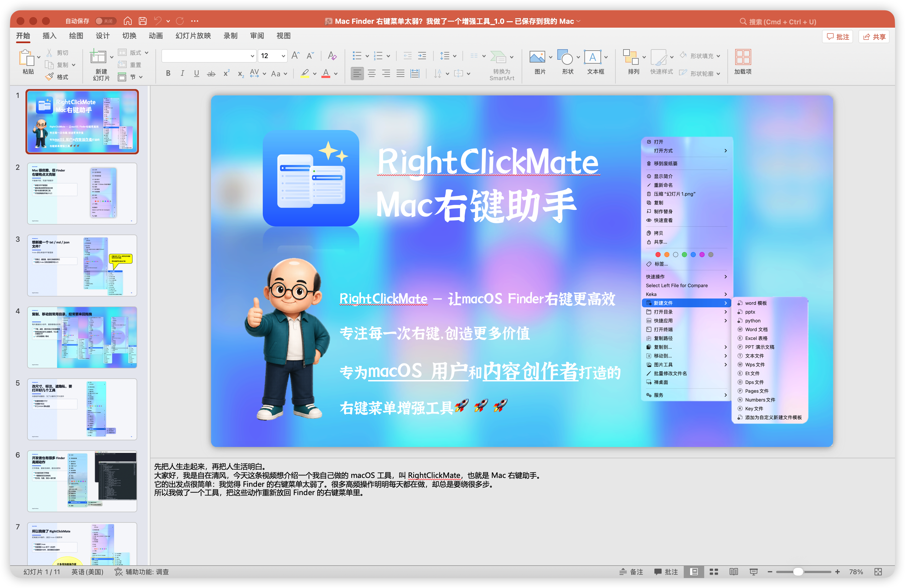The height and width of the screenshot is (588, 905).
Task: Select slide 6 thumbnail with terminal
Action: [82, 481]
